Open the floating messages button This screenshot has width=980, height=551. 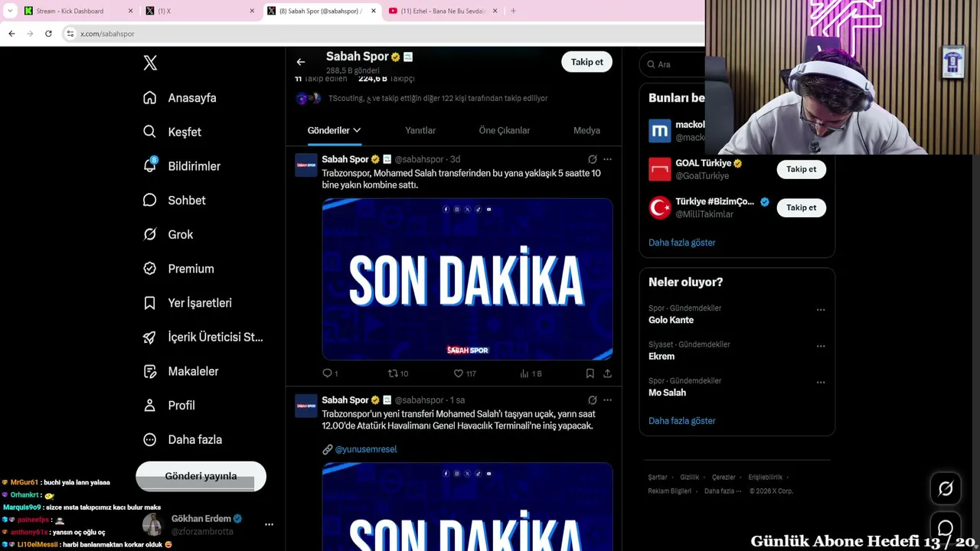[946, 528]
